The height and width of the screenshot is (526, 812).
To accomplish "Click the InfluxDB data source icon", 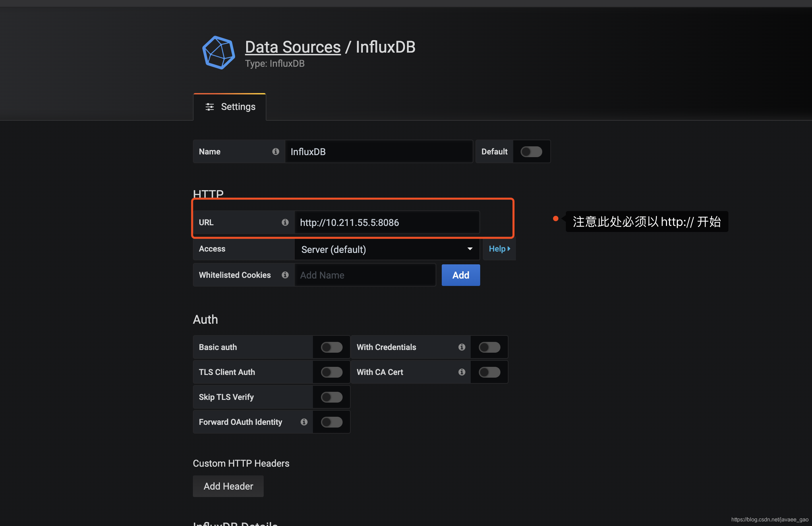I will pyautogui.click(x=219, y=53).
